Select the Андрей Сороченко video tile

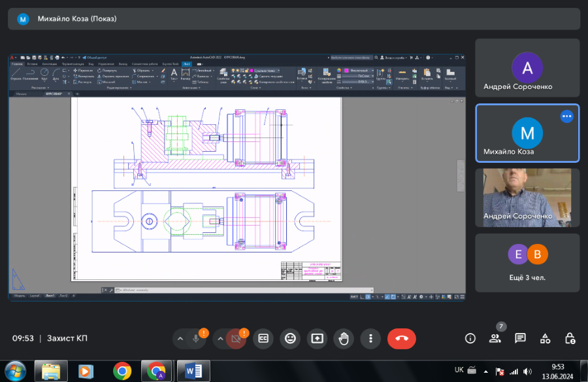point(527,198)
